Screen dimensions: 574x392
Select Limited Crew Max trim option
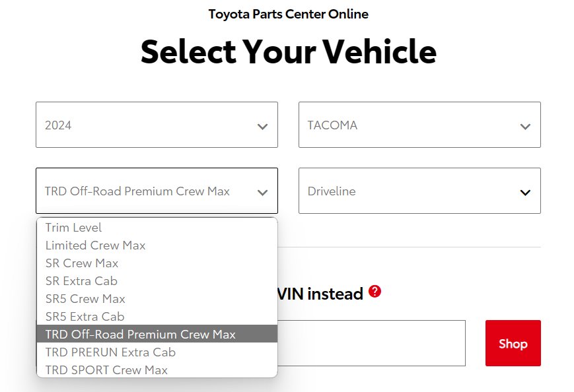point(157,245)
